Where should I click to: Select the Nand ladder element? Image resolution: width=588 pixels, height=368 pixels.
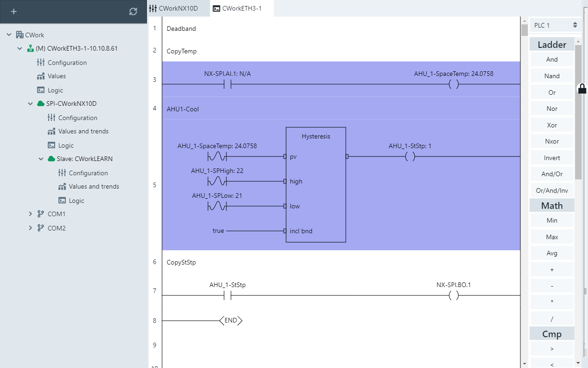(551, 75)
